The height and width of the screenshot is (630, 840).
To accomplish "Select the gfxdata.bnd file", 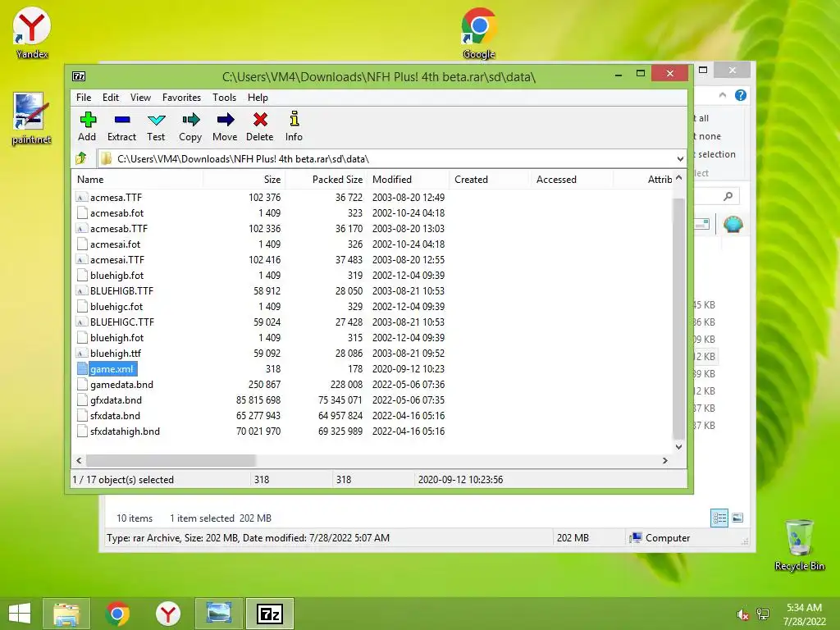I will coord(116,400).
